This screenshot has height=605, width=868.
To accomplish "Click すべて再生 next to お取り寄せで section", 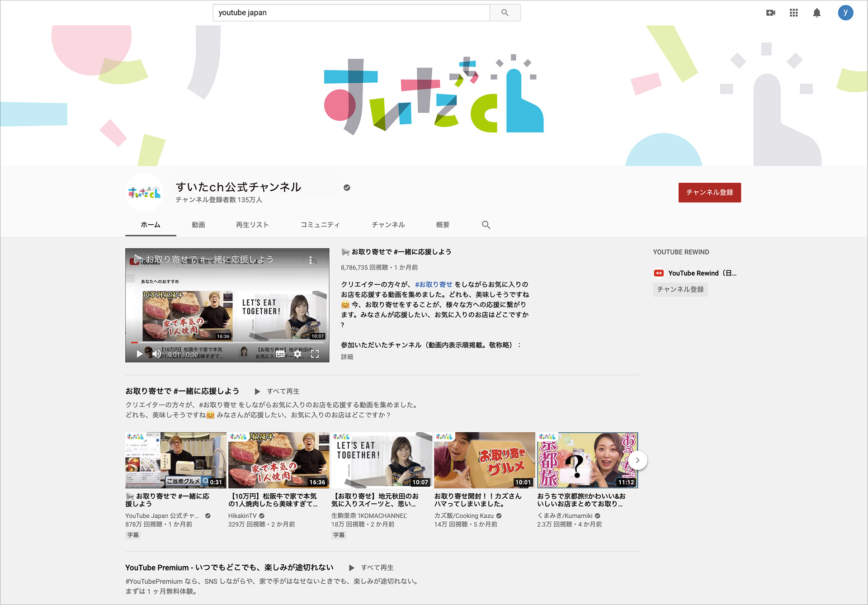I will coord(283,392).
